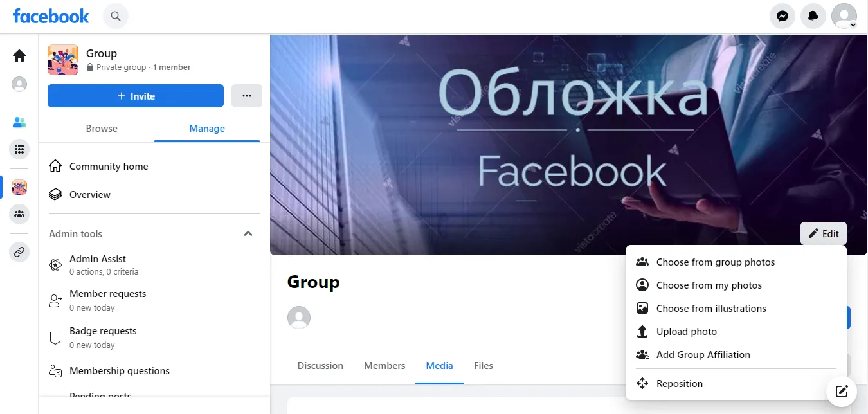868x414 pixels.
Task: Click the Member requests person icon
Action: click(55, 300)
